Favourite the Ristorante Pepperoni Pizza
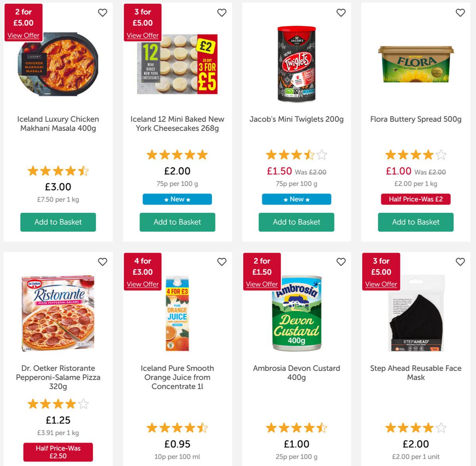The width and height of the screenshot is (476, 466). (102, 262)
